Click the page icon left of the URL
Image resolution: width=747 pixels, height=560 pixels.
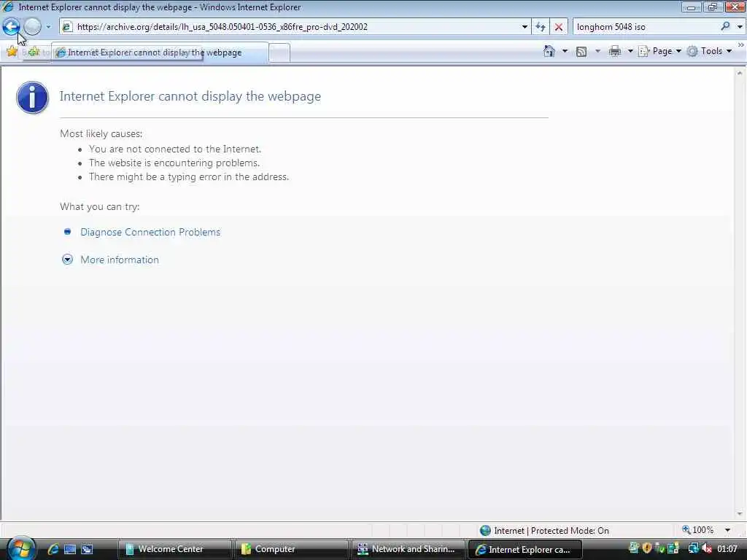click(x=68, y=27)
